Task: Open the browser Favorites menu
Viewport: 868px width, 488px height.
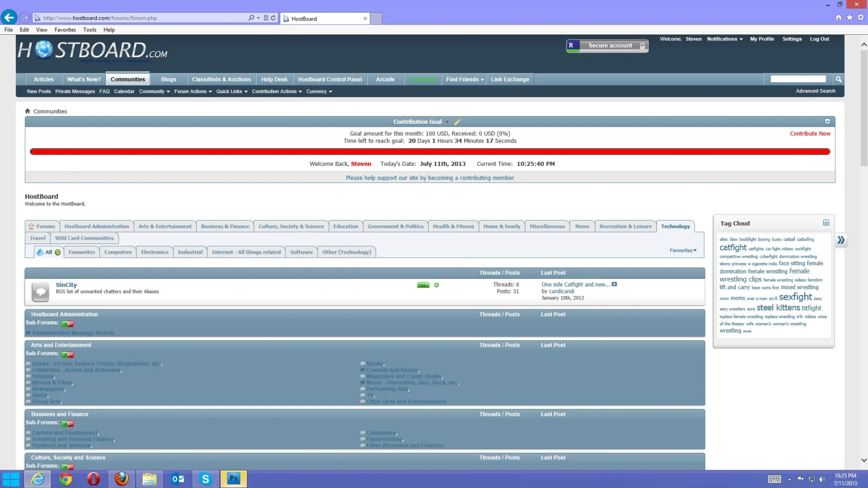Action: pos(65,30)
